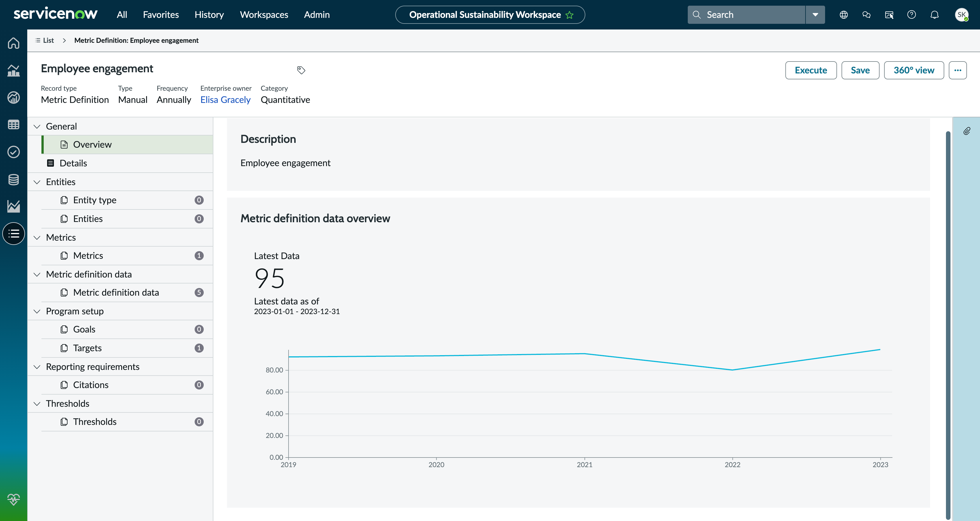The height and width of the screenshot is (521, 980).
Task: Open the History menu
Action: coord(209,15)
